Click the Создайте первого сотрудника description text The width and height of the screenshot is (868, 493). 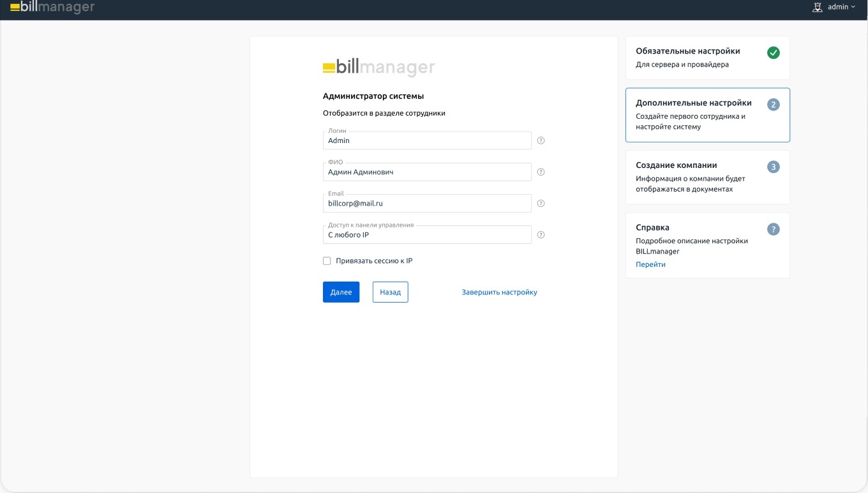click(x=691, y=121)
